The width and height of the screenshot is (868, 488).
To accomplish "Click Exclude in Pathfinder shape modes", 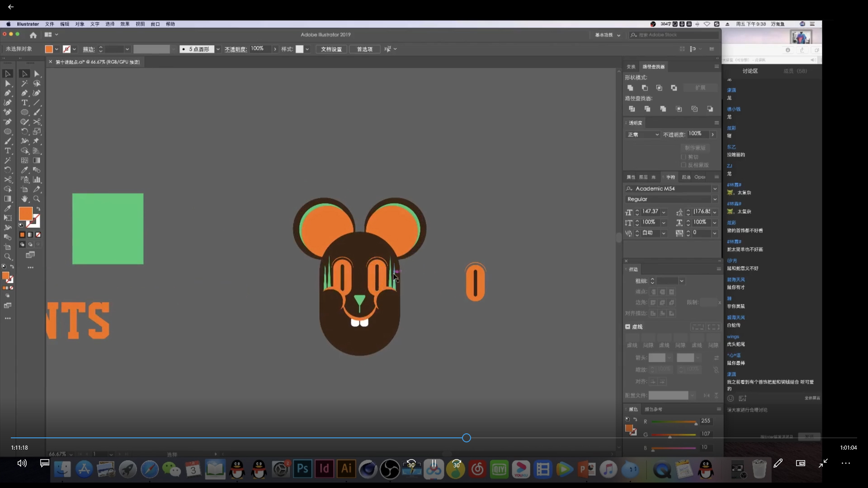I will [x=674, y=88].
